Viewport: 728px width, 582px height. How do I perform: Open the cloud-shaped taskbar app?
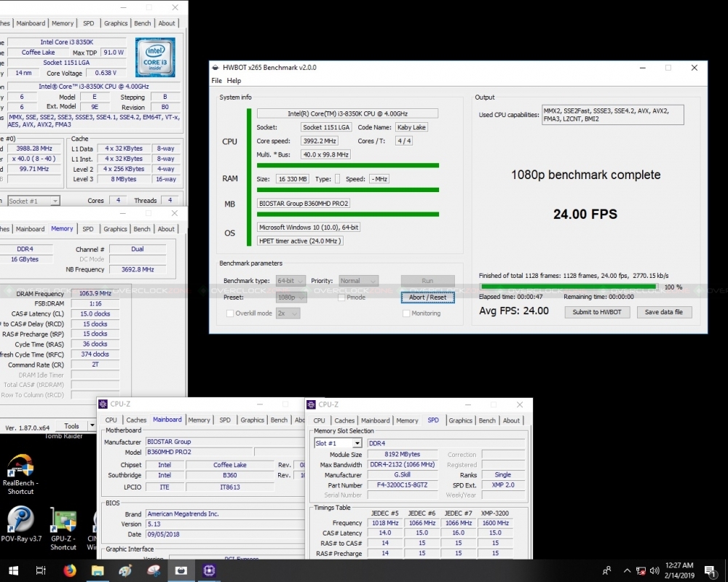tap(153, 570)
